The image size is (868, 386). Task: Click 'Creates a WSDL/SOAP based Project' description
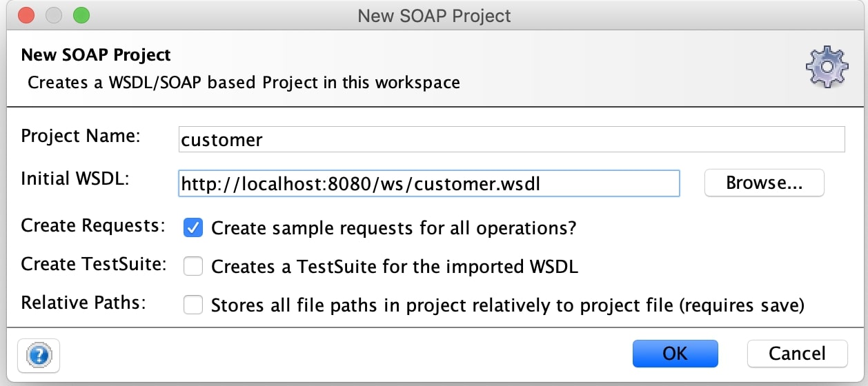tap(244, 83)
